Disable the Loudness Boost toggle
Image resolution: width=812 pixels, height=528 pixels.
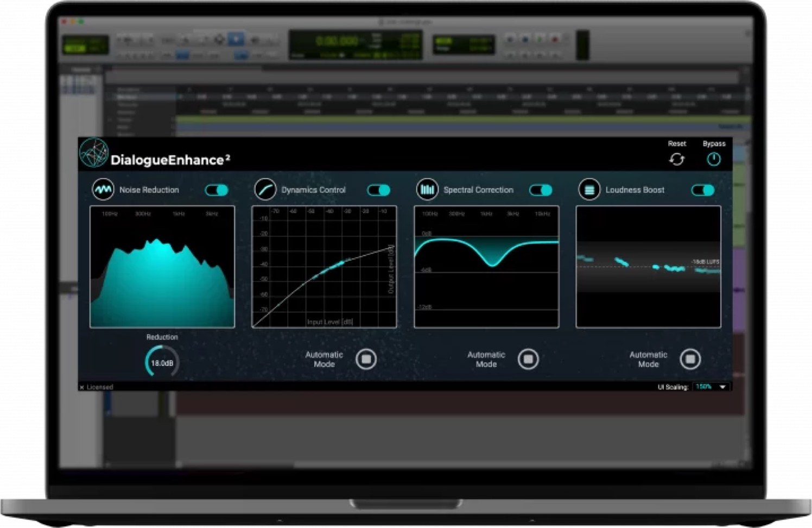[x=703, y=190]
